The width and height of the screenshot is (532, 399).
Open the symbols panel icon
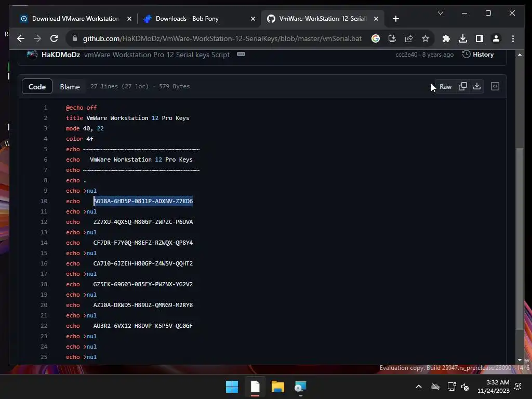click(x=495, y=87)
